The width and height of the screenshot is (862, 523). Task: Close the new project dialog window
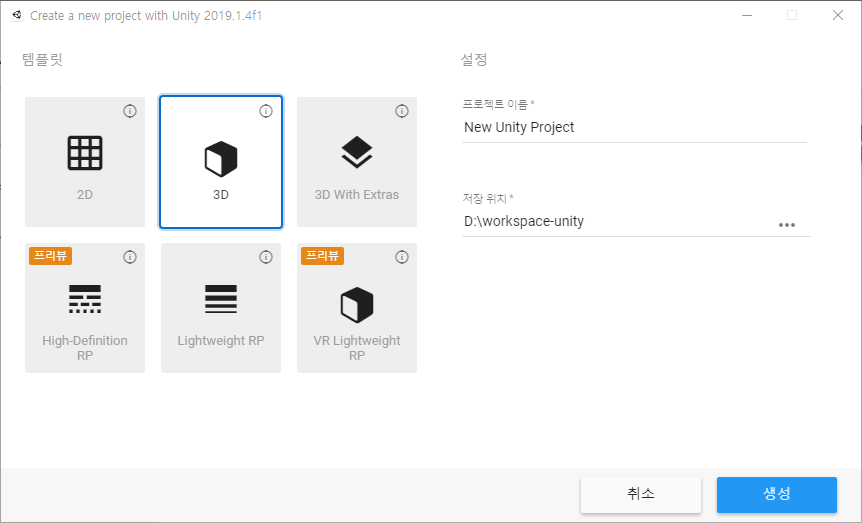[x=838, y=15]
